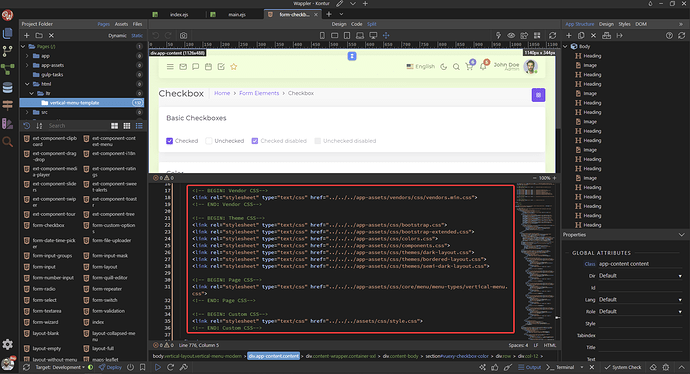Select the fit-to-view arrows icon

pos(386,35)
